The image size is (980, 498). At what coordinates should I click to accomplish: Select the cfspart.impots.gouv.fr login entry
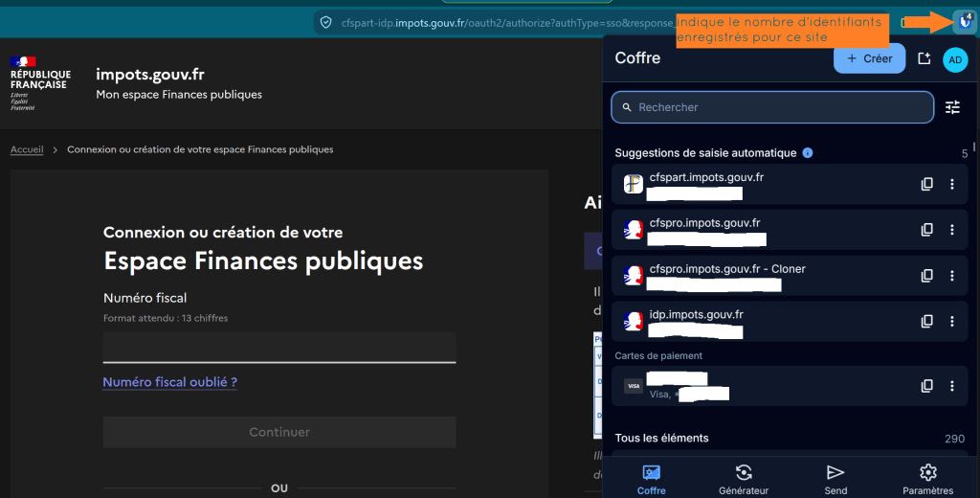click(790, 184)
